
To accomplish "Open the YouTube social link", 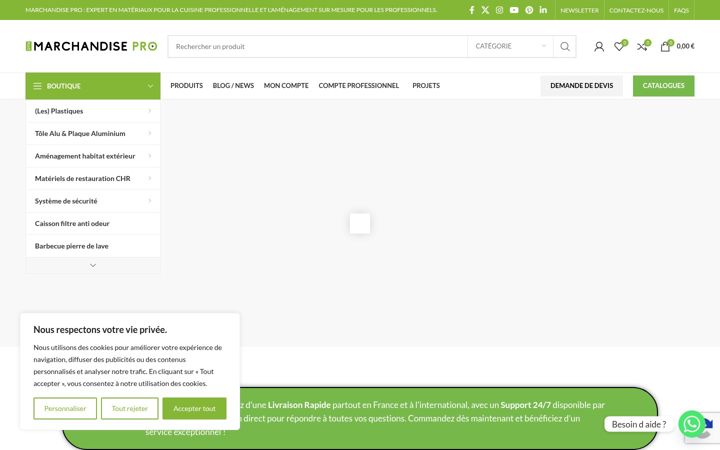I will click(x=514, y=10).
